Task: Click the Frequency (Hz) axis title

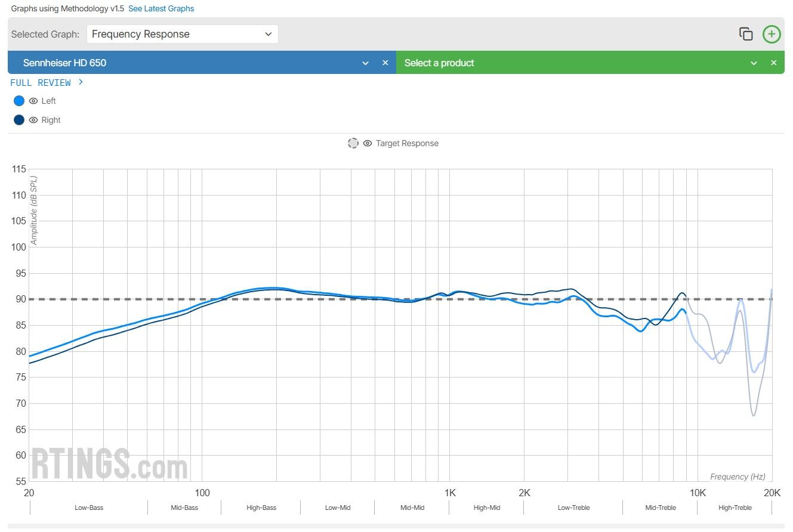Action: click(738, 477)
